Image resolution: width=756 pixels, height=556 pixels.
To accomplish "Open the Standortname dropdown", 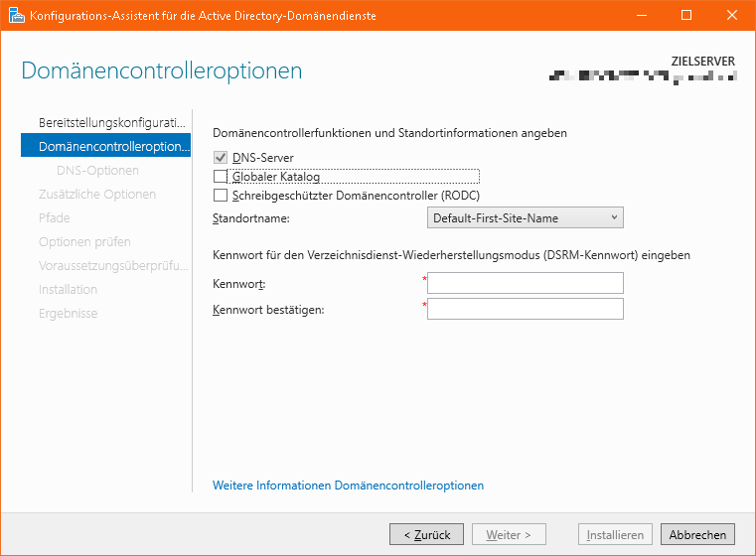I will 525,217.
